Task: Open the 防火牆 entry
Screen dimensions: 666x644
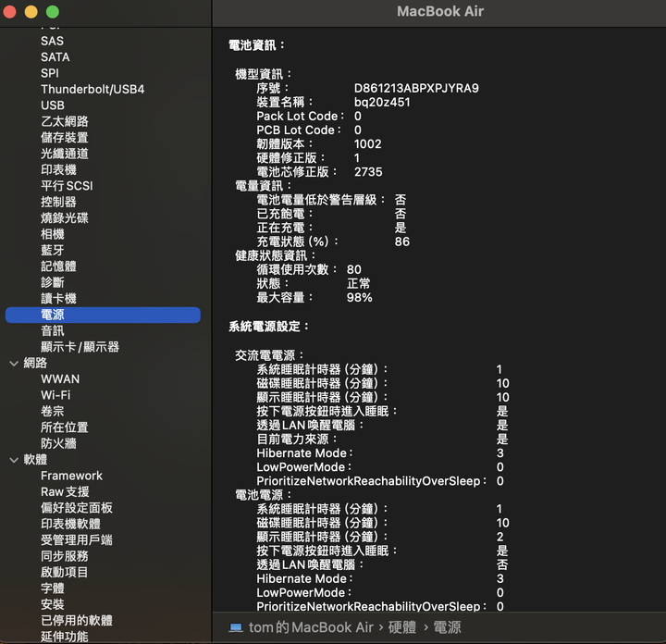Action: [58, 444]
